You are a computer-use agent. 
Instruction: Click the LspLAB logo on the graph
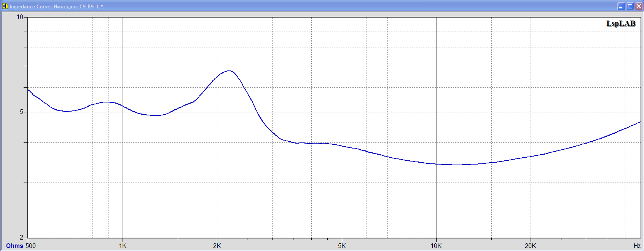(621, 24)
